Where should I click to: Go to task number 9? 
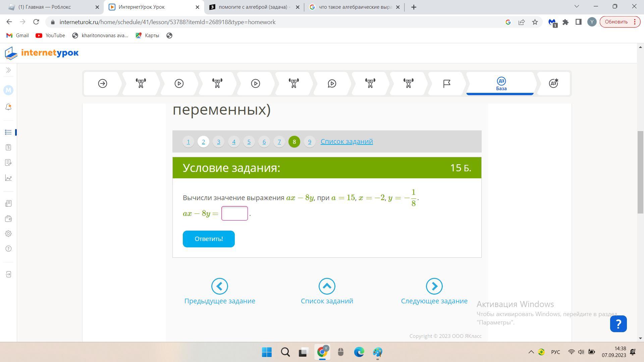310,142
